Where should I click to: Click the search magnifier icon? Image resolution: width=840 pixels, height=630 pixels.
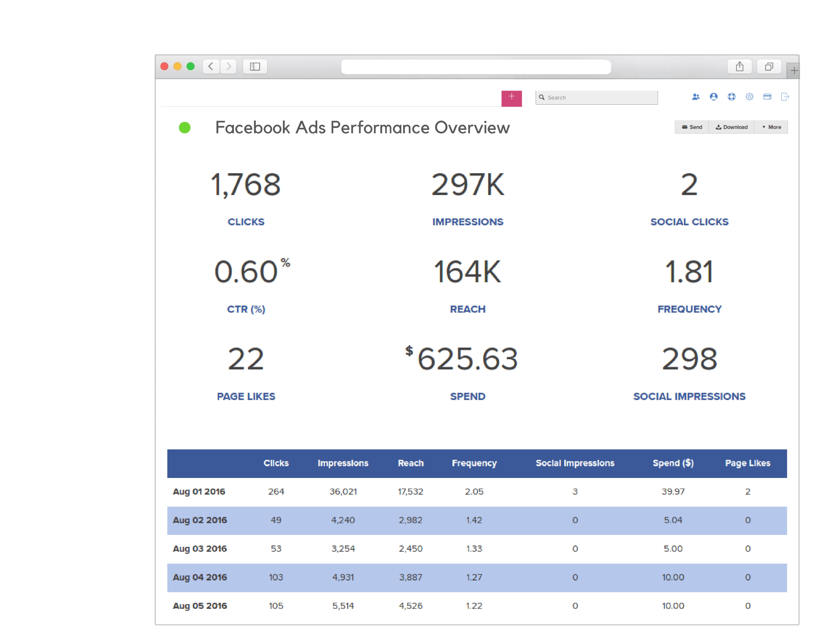point(542,98)
